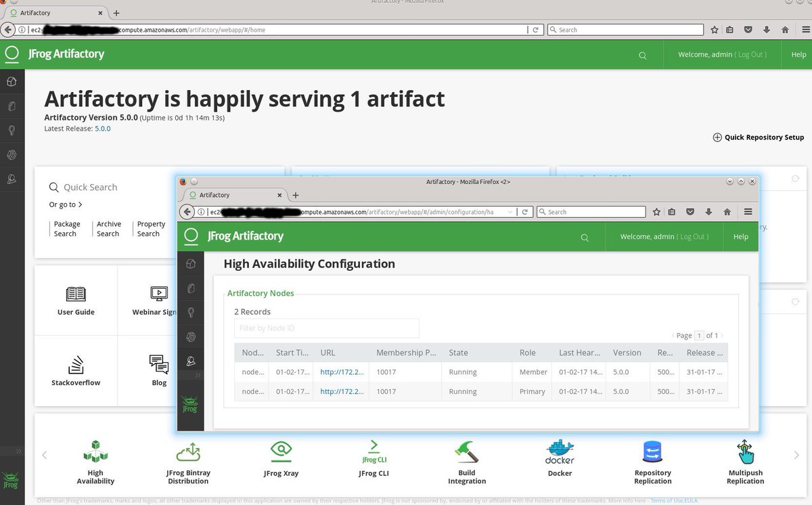This screenshot has height=505, width=812.
Task: Reload page in back Firefox window
Action: click(x=535, y=30)
